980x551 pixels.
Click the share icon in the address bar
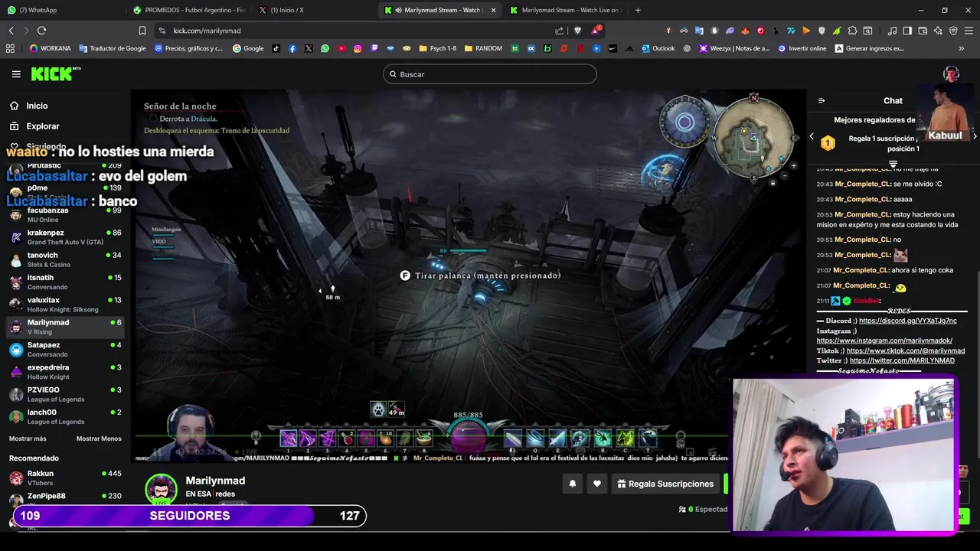[559, 31]
